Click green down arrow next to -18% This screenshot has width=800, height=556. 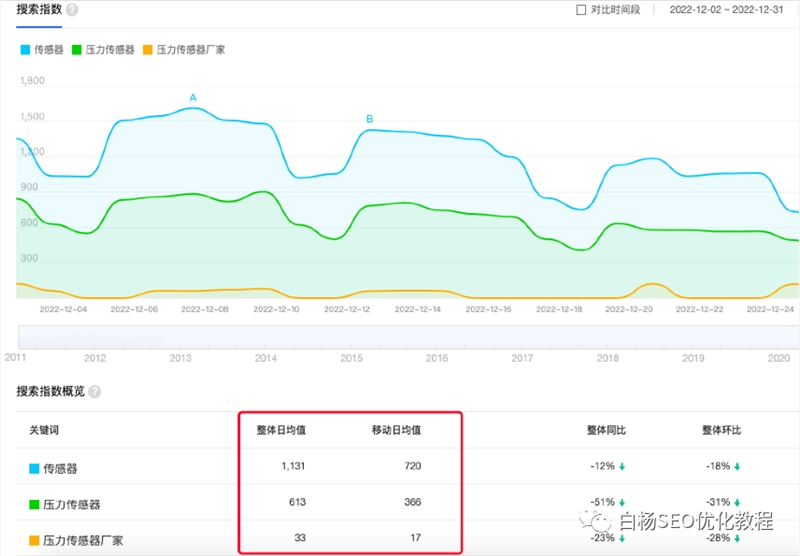tap(737, 466)
